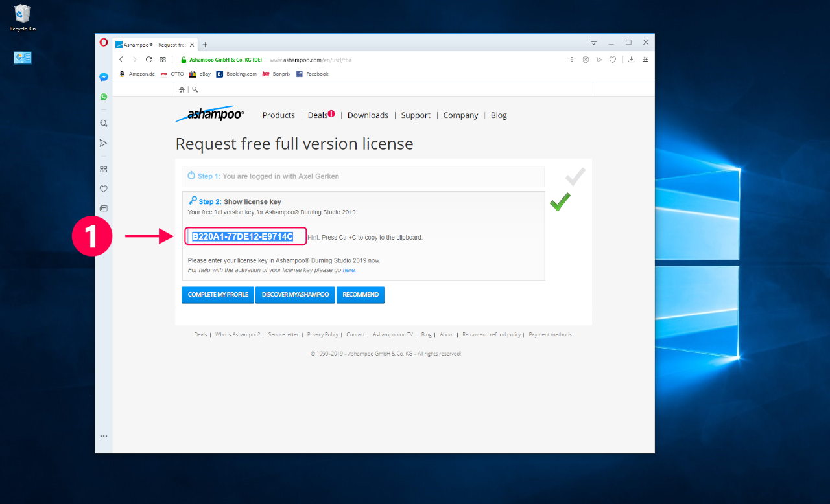Click the address bar URL
The image size is (830, 504).
point(311,60)
